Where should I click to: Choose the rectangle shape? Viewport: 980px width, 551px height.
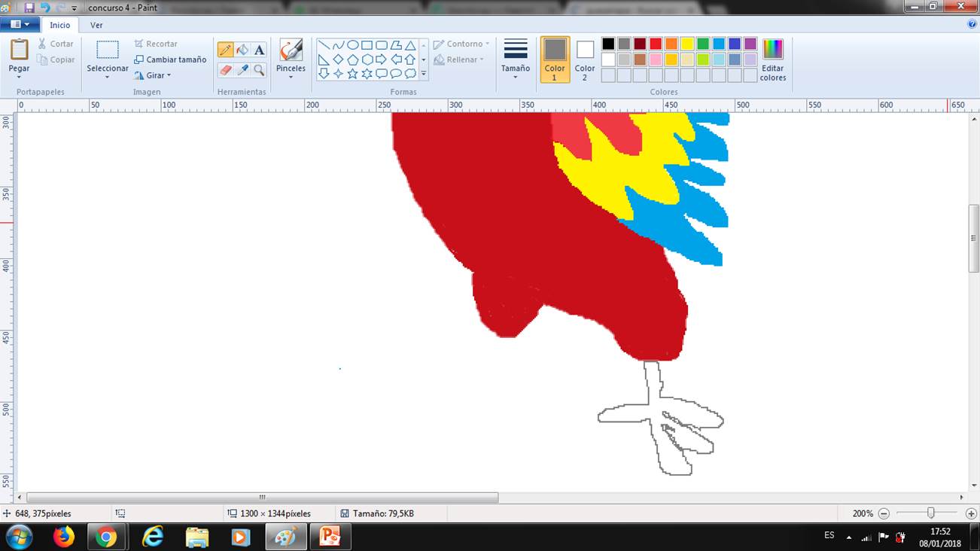coord(367,45)
